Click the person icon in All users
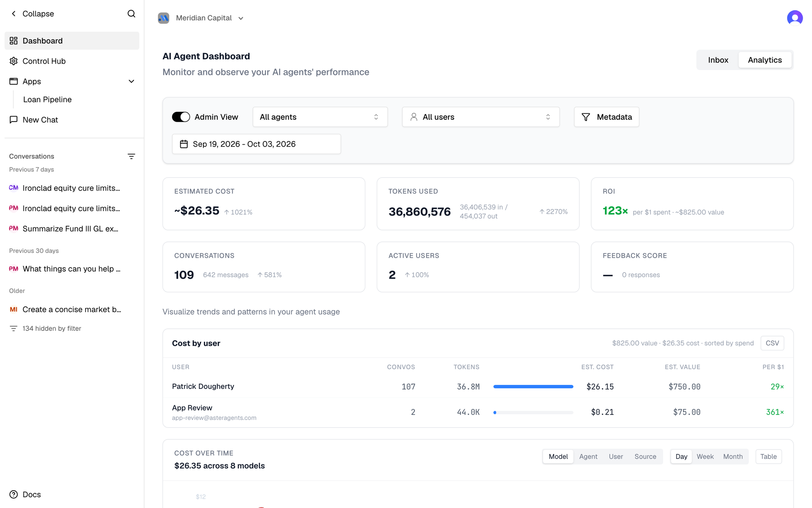The height and width of the screenshot is (508, 812). [414, 117]
